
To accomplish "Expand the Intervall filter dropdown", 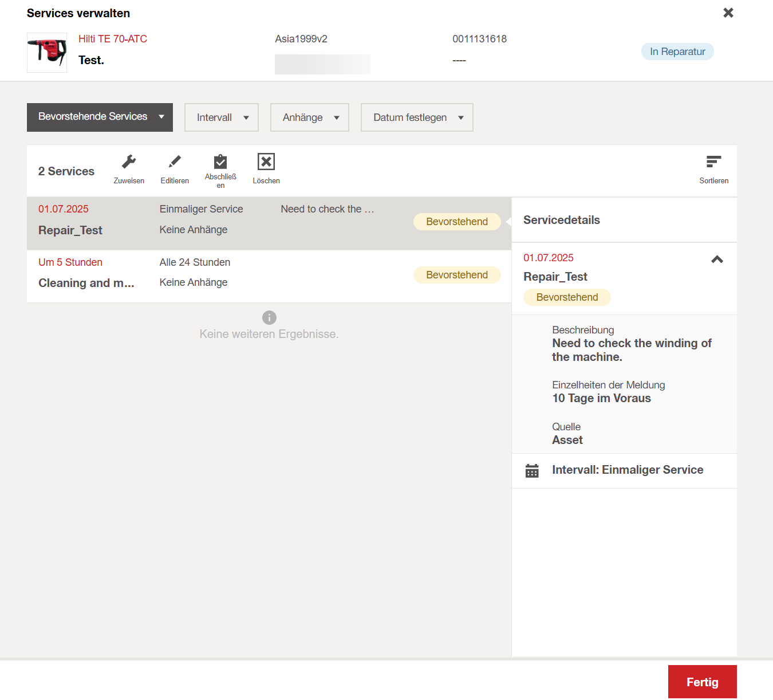I will pos(222,117).
